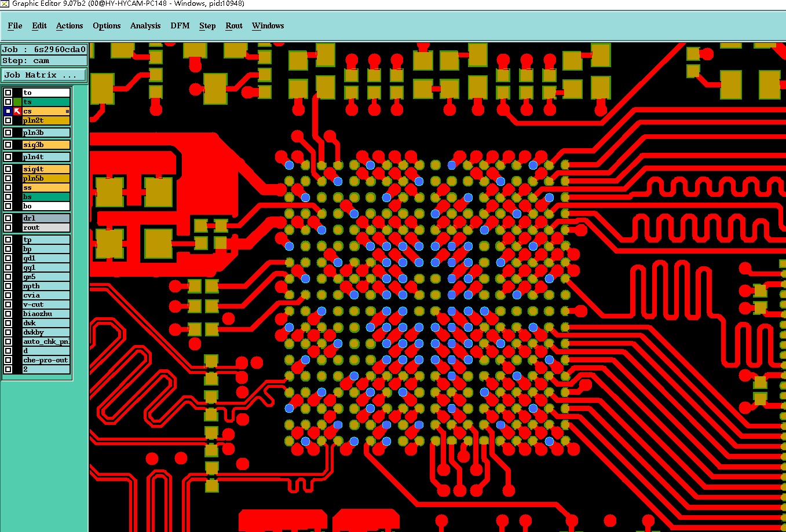The width and height of the screenshot is (786, 532).
Task: Click the red work-layer arrow icon beside cs
Action: (17, 111)
